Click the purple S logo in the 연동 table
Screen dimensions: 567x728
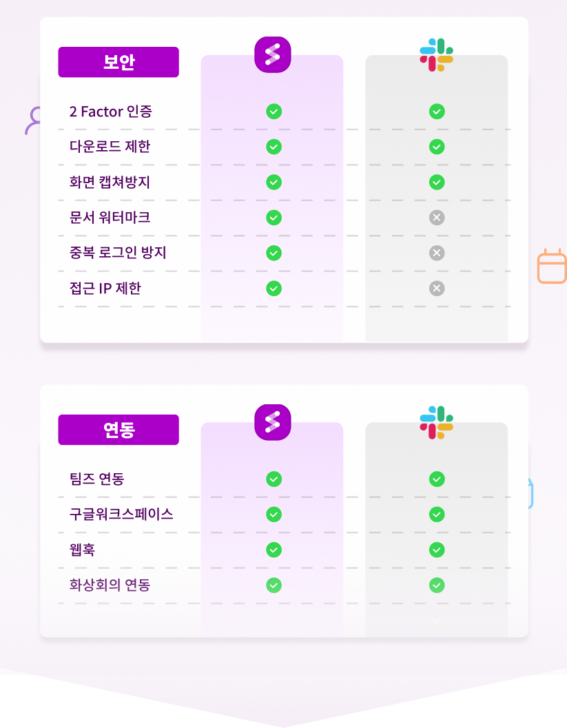pos(273,422)
